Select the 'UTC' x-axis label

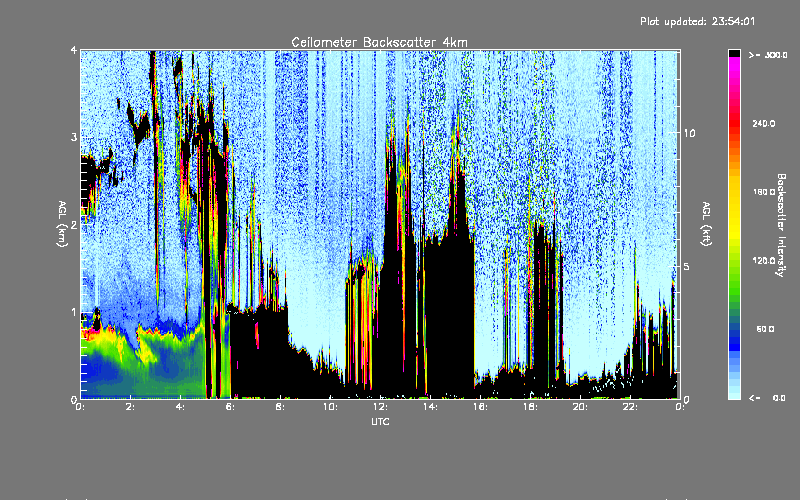[x=380, y=421]
